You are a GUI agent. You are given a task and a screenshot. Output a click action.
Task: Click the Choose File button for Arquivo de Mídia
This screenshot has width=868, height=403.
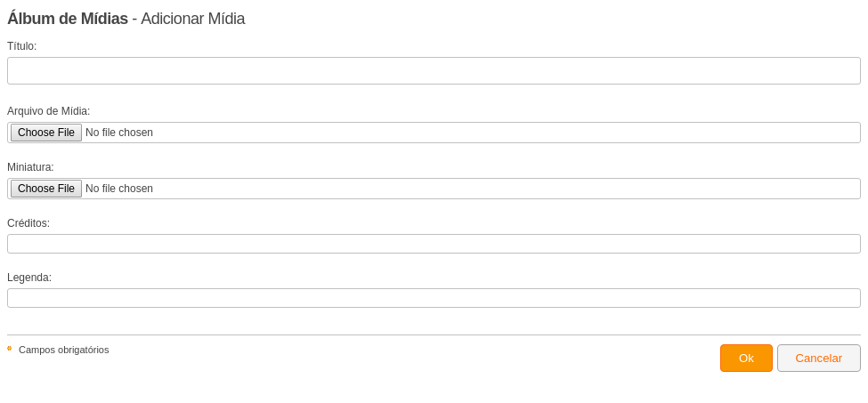click(46, 133)
